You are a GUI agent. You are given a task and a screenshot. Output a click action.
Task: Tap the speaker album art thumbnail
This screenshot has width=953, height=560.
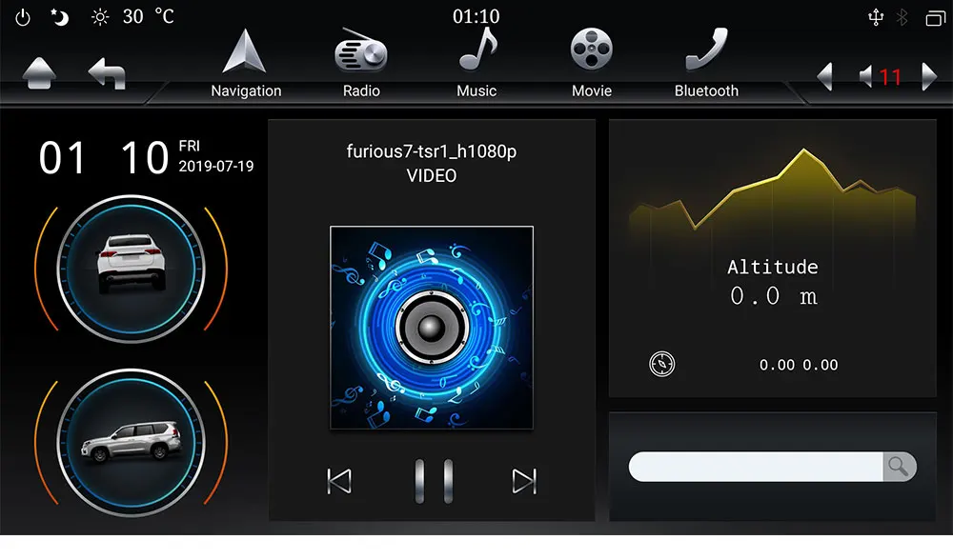432,328
